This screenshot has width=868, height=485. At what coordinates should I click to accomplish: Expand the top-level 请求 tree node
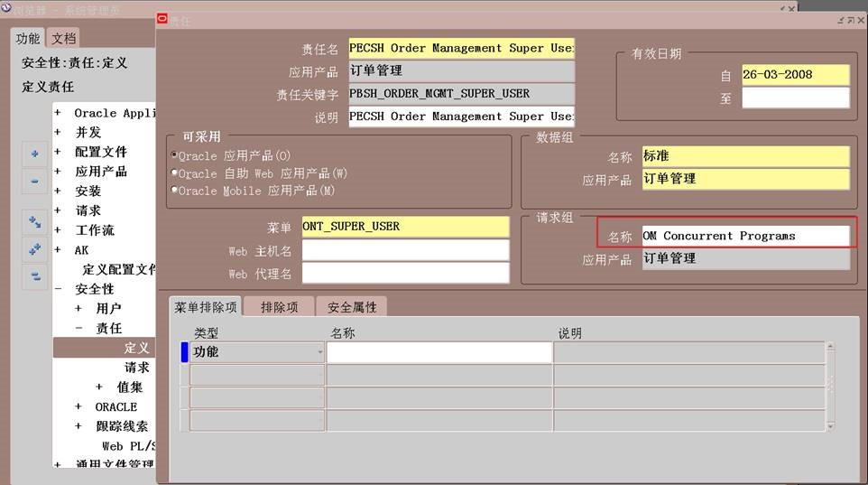click(x=57, y=210)
